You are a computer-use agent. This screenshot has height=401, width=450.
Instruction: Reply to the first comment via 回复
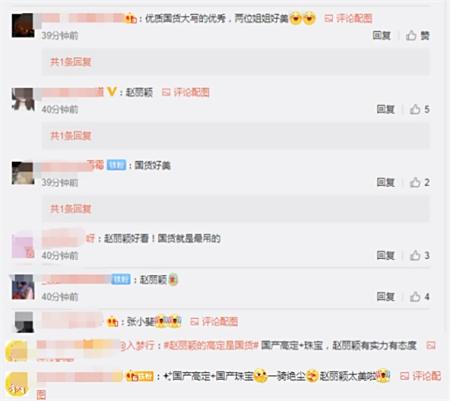tap(381, 35)
